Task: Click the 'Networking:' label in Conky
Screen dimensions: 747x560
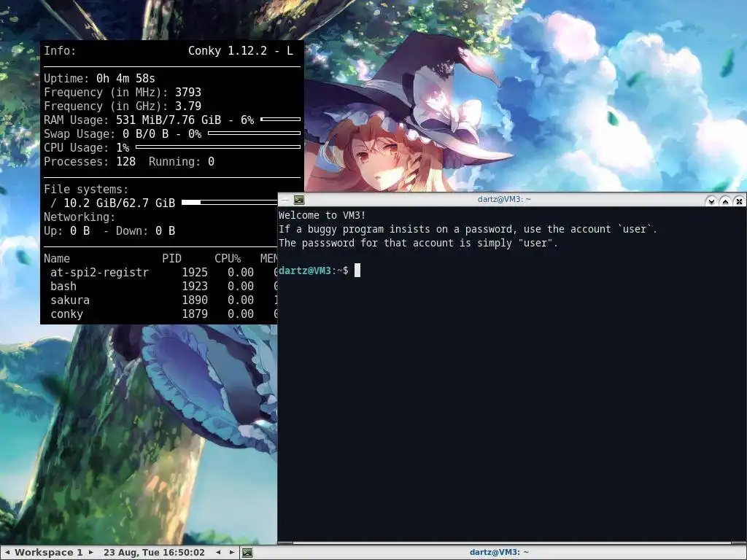Action: (80, 217)
